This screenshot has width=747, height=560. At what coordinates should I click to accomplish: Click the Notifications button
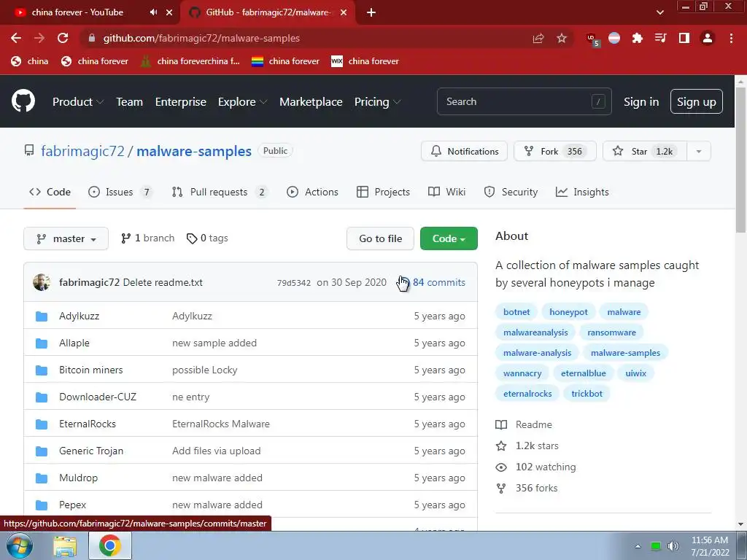[x=464, y=152]
